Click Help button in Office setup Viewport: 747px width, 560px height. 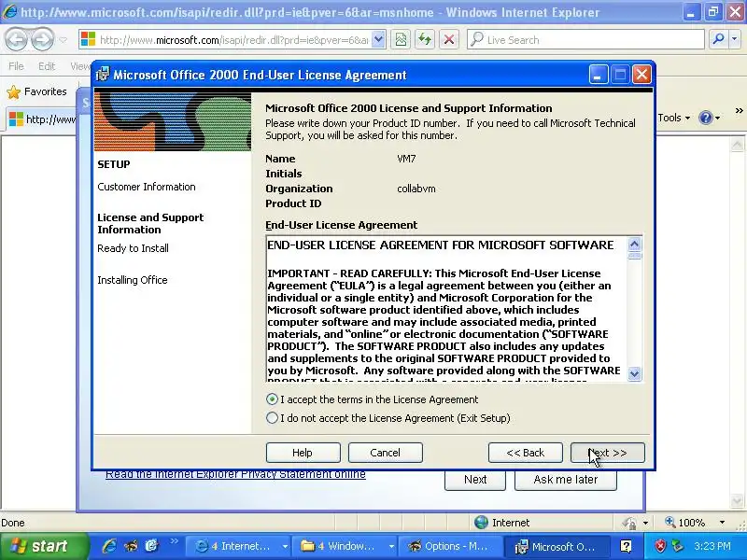click(303, 453)
